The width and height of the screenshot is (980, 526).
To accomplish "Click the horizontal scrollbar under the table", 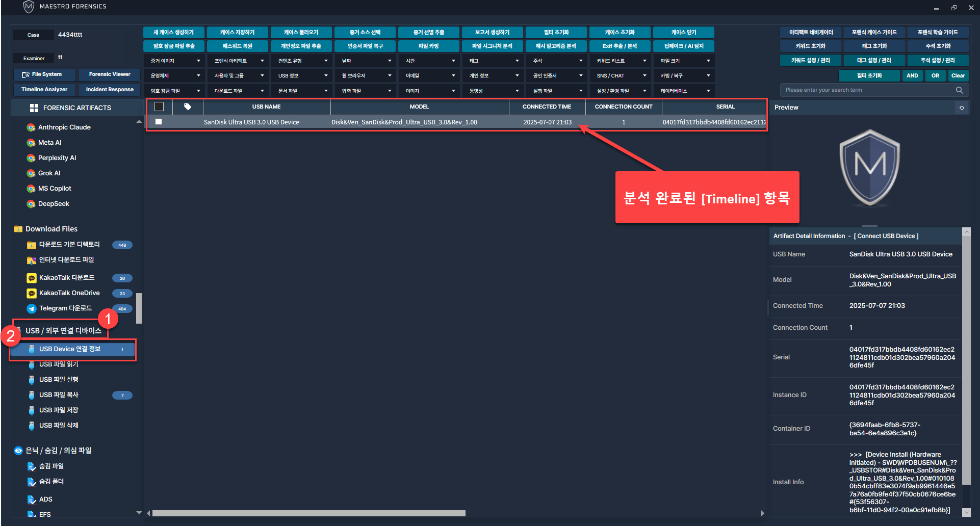I will 308,513.
